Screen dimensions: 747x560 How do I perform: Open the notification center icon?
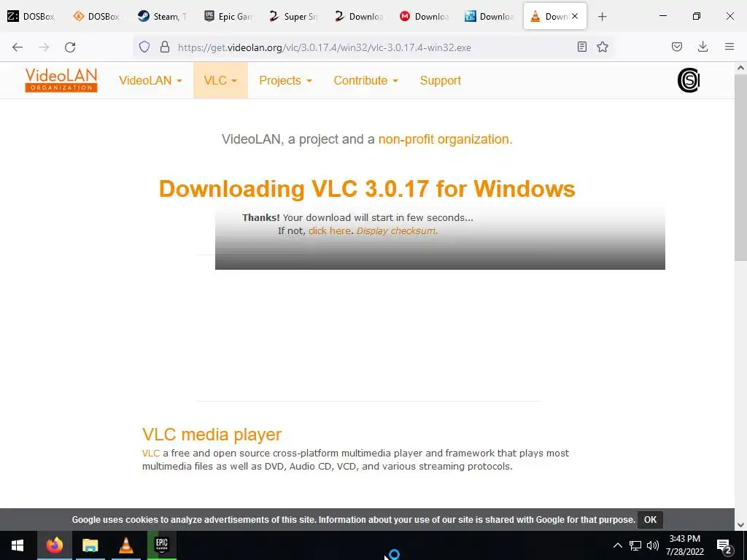pos(724,545)
